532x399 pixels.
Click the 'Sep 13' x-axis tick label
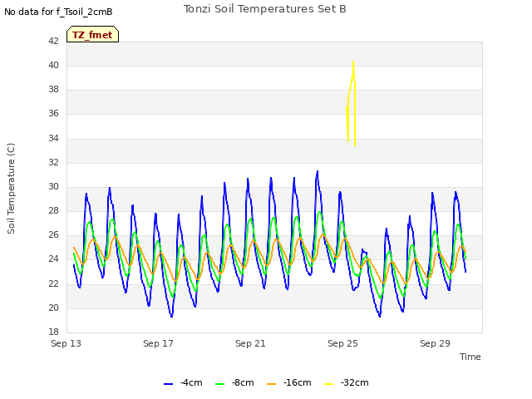66,343
